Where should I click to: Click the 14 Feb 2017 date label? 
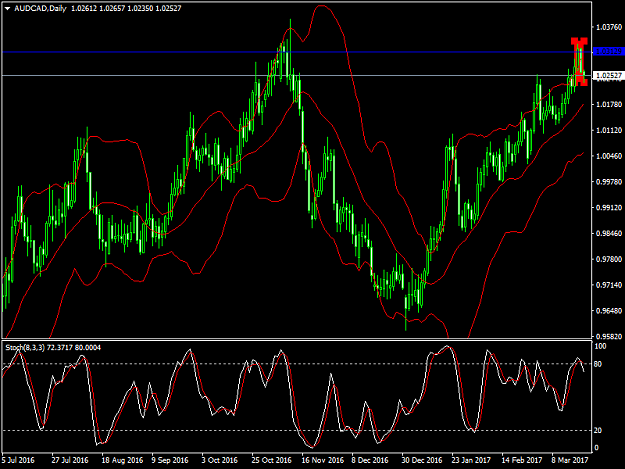pos(522,460)
